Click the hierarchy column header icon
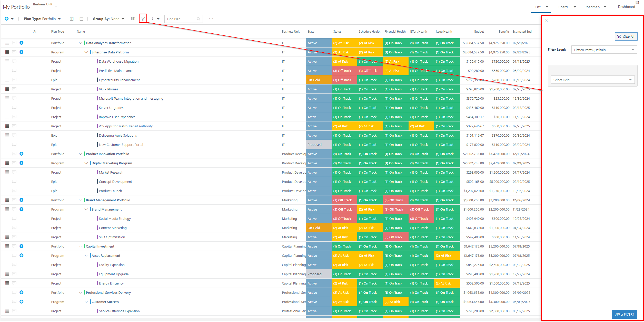The image size is (644, 322). [x=35, y=32]
